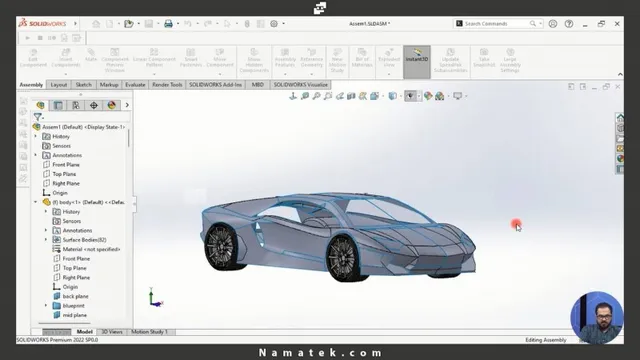
Task: Select the 3D Views bottom tab
Action: click(112, 332)
